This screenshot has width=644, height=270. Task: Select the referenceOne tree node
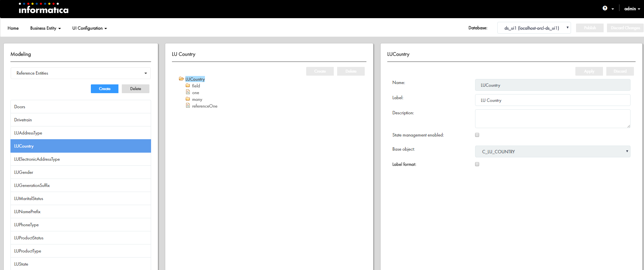tap(205, 106)
